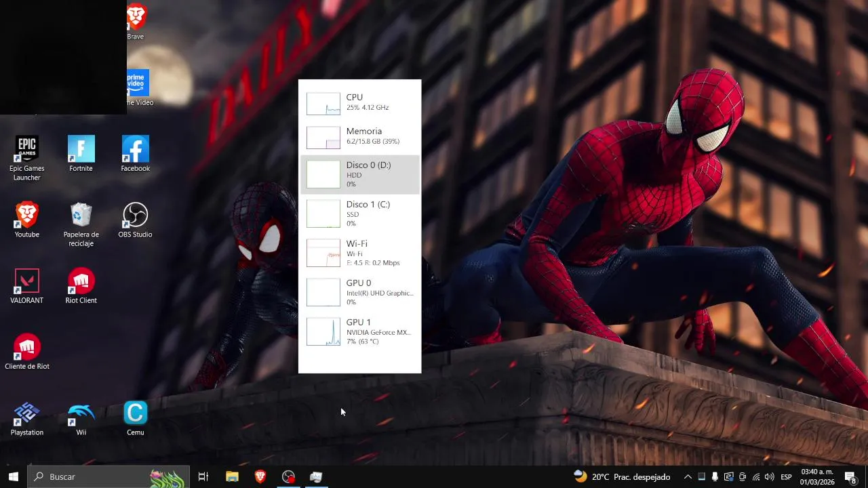Click the CPU usage mini graph
The image size is (868, 488).
coord(323,104)
